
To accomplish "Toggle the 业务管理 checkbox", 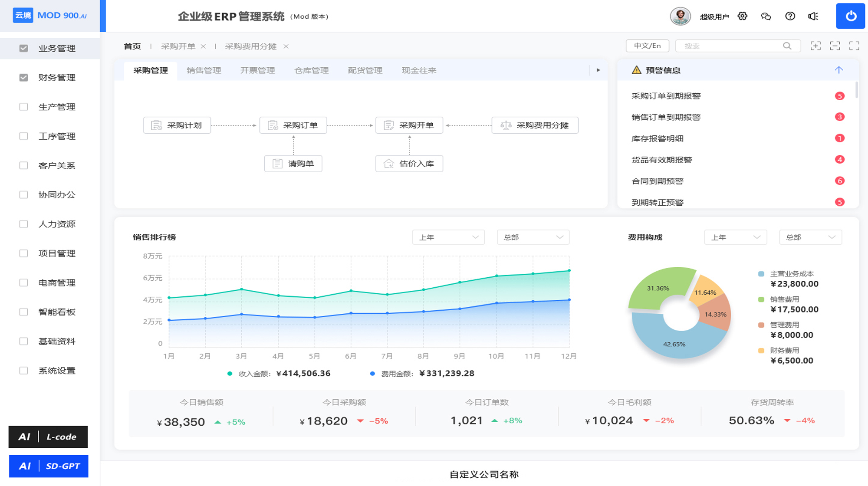I will coord(24,48).
